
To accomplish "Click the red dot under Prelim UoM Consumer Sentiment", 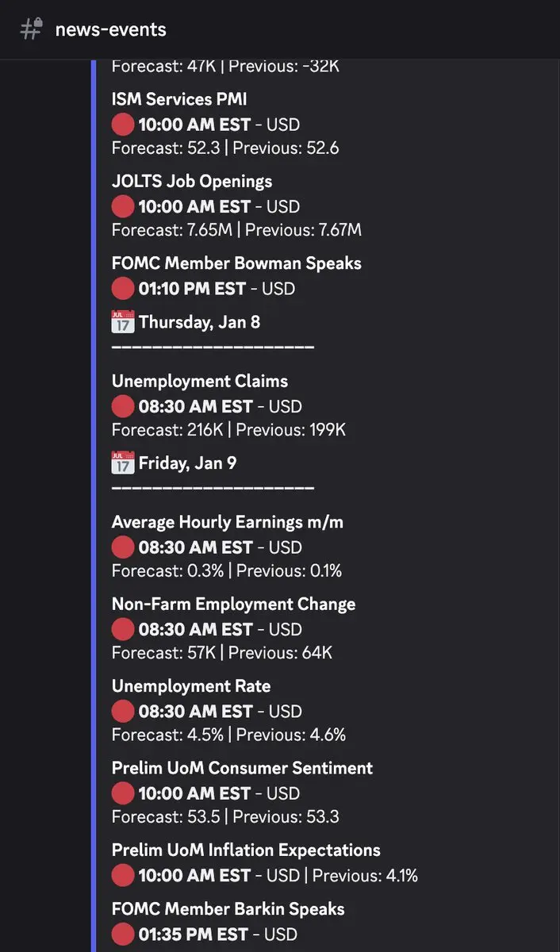I will coord(123,793).
